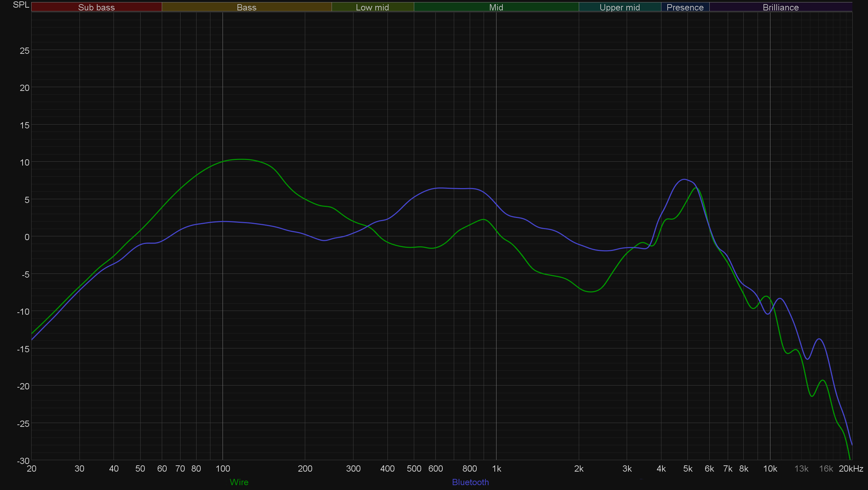
Task: Select the Bass frequency band header
Action: click(247, 7)
